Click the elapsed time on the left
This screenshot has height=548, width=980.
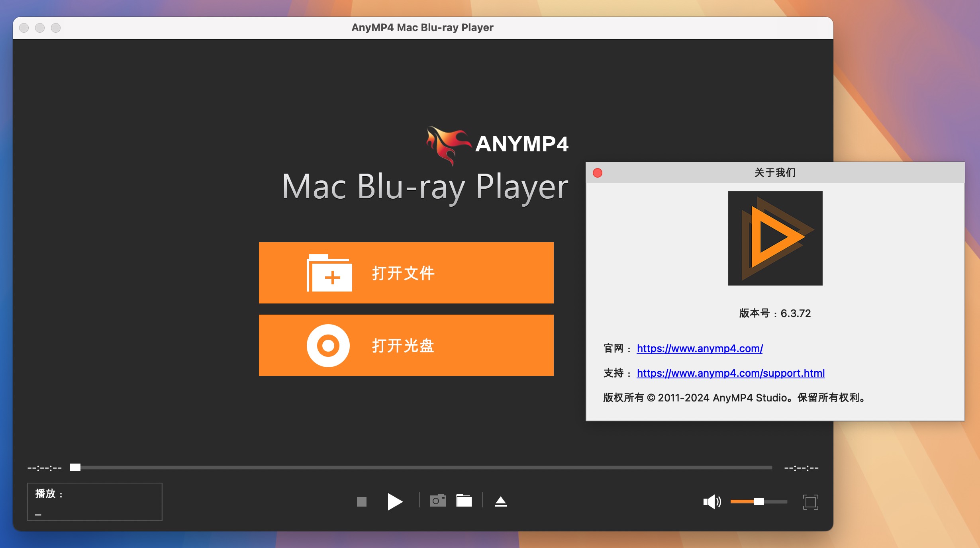pyautogui.click(x=44, y=468)
